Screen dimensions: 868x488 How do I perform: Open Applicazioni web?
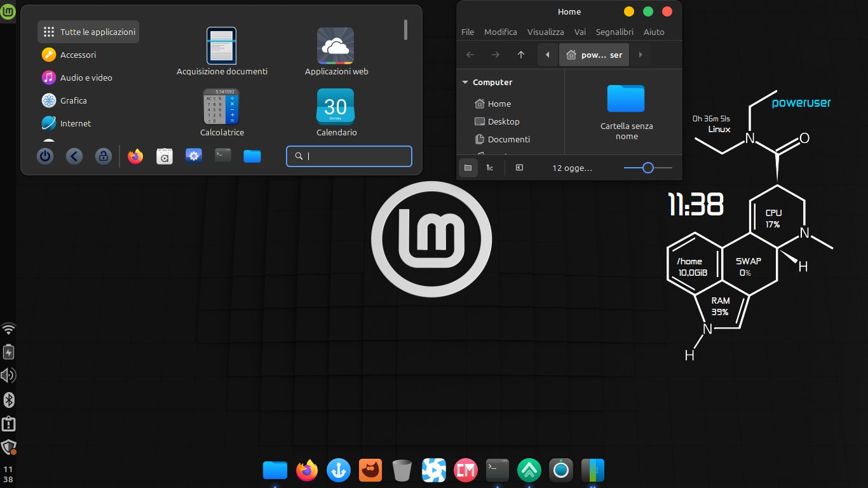point(336,51)
